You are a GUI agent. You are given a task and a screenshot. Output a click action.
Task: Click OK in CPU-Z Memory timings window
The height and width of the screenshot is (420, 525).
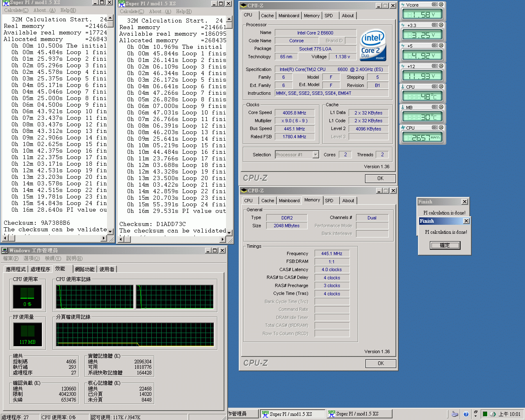[x=381, y=363]
